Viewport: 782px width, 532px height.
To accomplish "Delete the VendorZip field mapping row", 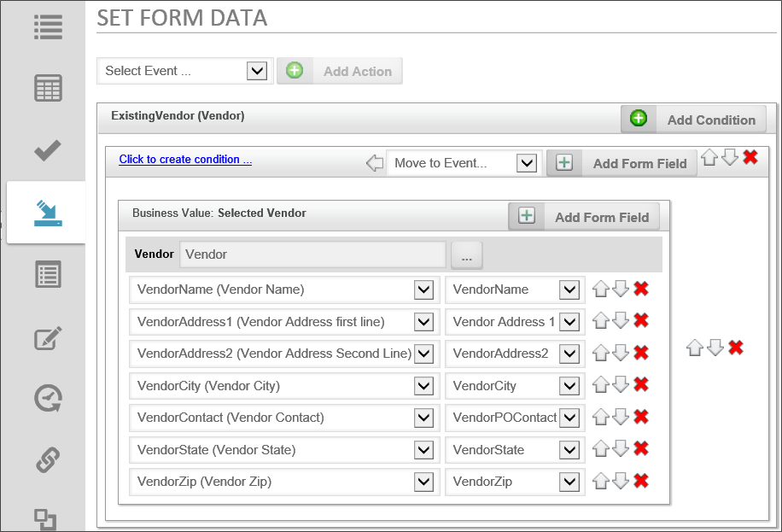I will click(x=641, y=482).
